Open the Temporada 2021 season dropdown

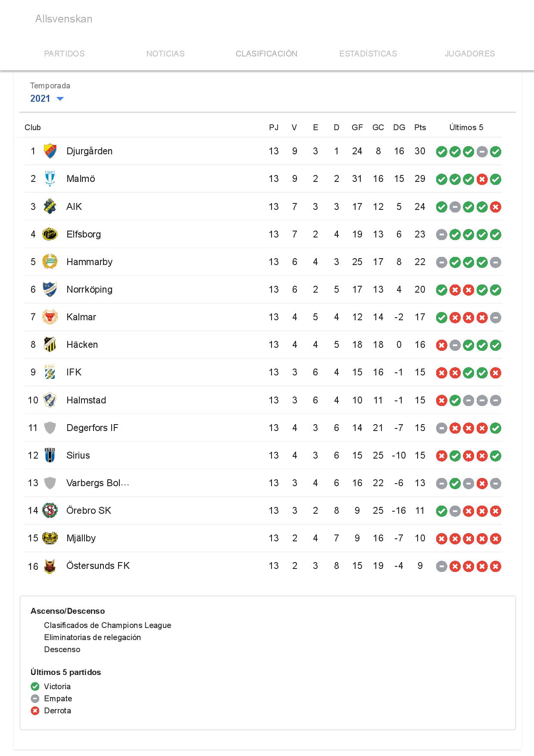[47, 98]
